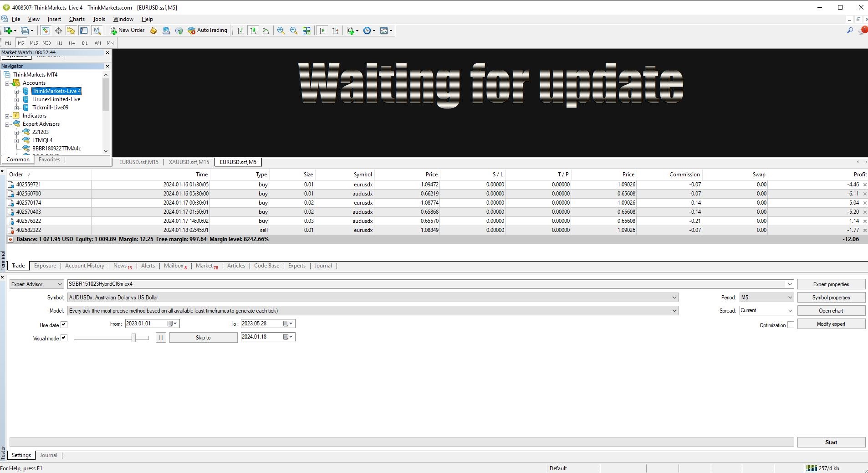Switch to the Account History tab
This screenshot has height=473, width=868.
[x=85, y=266]
